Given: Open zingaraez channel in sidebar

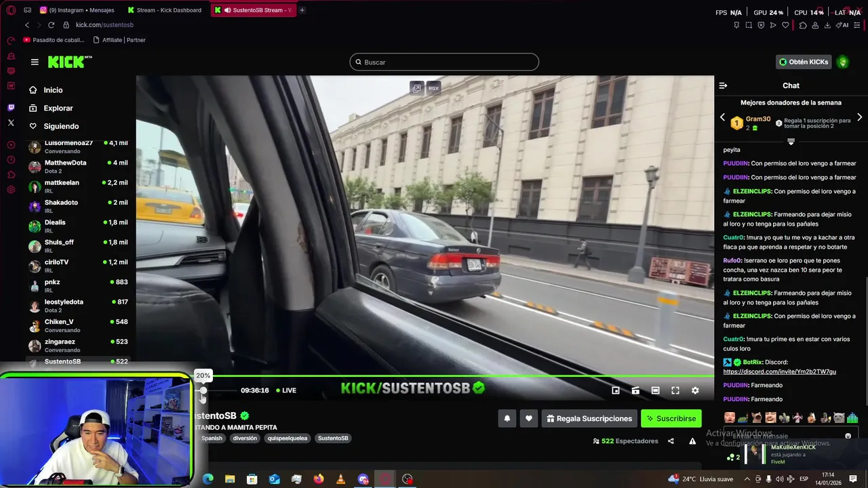Looking at the screenshot, I should tap(78, 345).
